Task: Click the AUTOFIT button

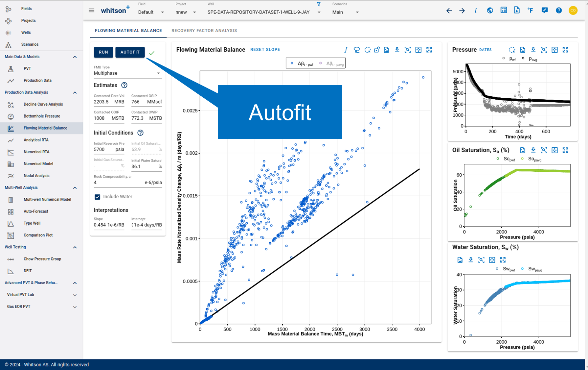Action: pyautogui.click(x=130, y=52)
